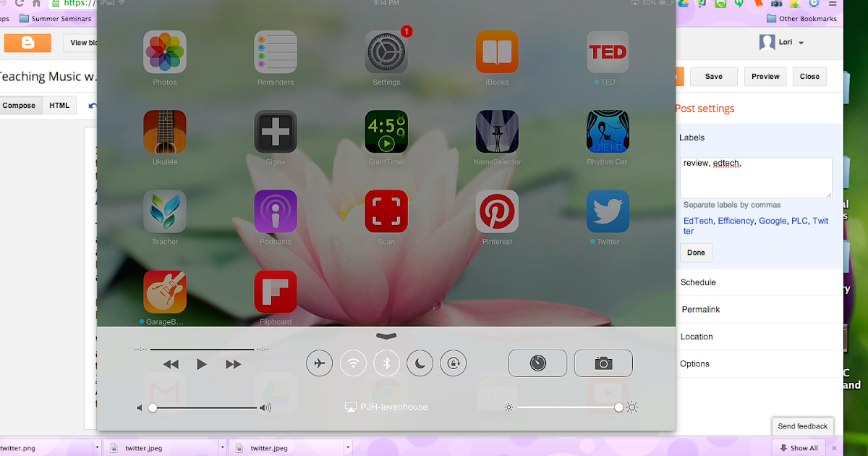The width and height of the screenshot is (868, 456).
Task: Expand the Permalink post setting
Action: click(x=700, y=309)
